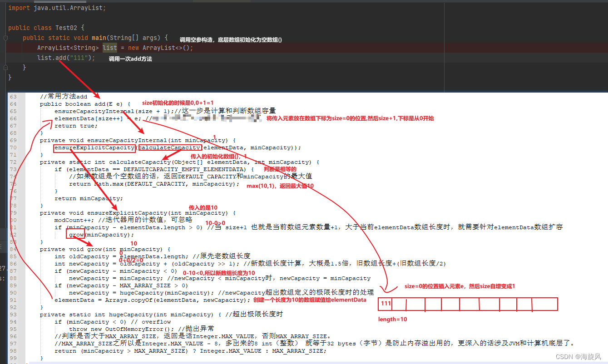Click line number 84

(13, 249)
